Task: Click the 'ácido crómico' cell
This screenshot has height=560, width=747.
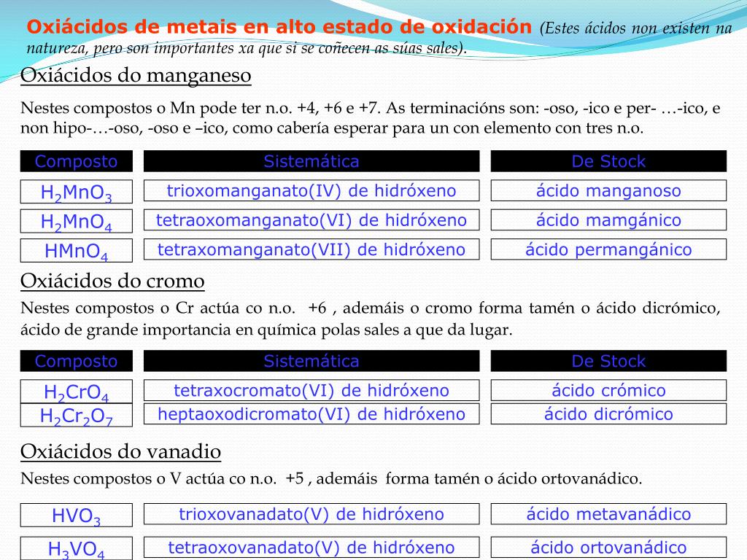Action: 609,391
